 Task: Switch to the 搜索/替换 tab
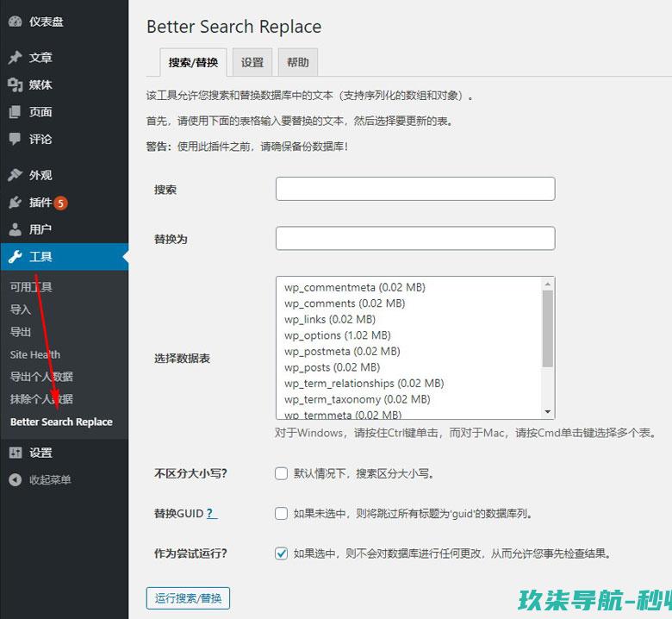(x=193, y=63)
